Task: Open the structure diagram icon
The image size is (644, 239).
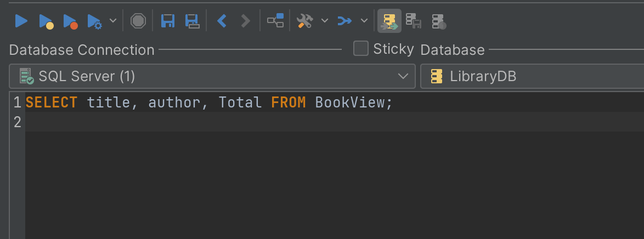Action: click(x=275, y=20)
